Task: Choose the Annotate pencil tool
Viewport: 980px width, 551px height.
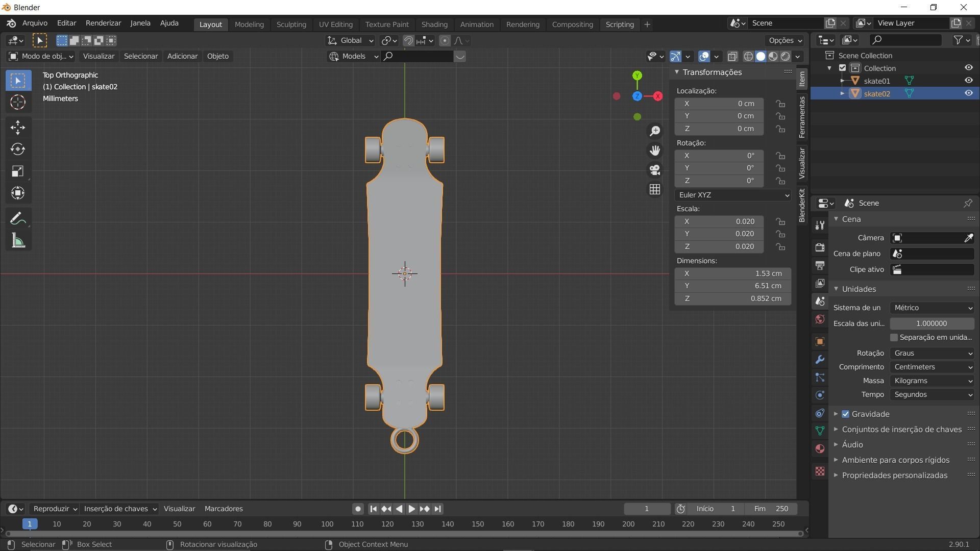Action: point(18,219)
